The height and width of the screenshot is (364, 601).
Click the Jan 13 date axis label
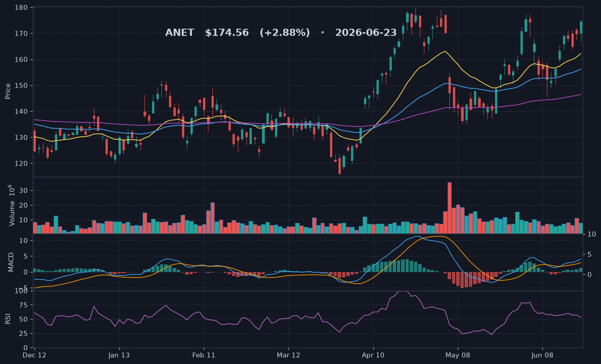119,355
